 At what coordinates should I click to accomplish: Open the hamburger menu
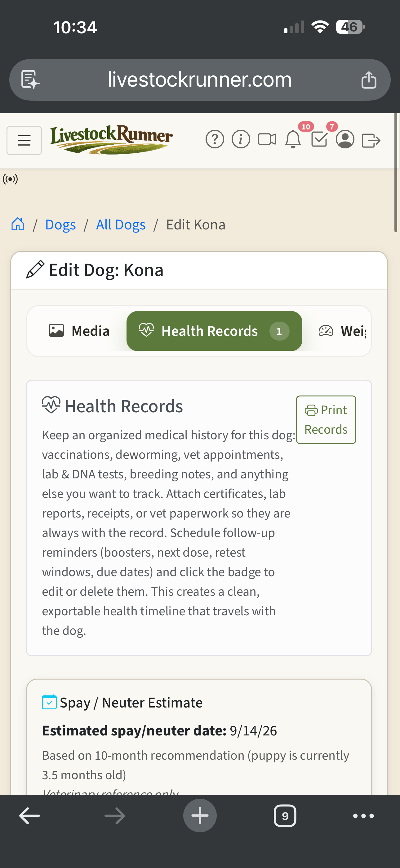pos(24,140)
